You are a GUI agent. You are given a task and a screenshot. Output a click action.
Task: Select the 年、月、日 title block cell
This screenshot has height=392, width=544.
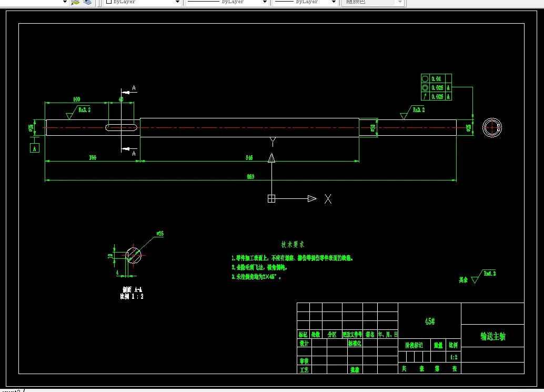[x=388, y=335]
